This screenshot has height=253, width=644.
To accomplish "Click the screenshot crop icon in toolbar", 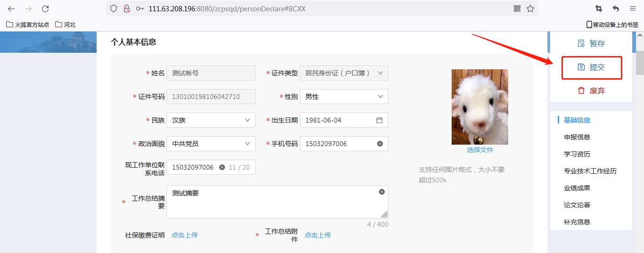I will [599, 8].
